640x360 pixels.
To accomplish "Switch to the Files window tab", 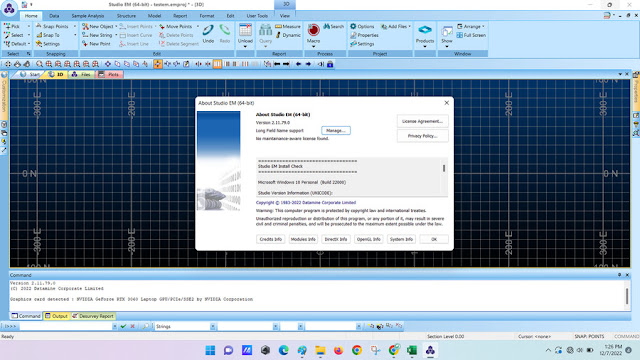I will [x=81, y=74].
